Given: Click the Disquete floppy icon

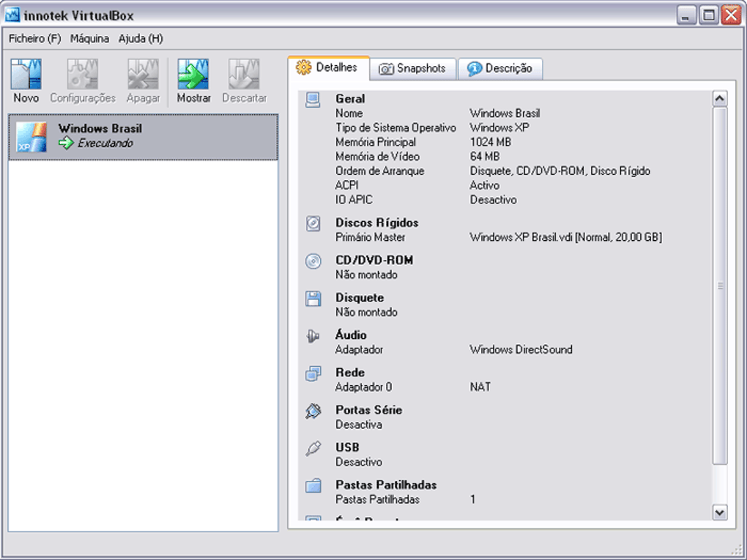Looking at the screenshot, I should [x=313, y=299].
